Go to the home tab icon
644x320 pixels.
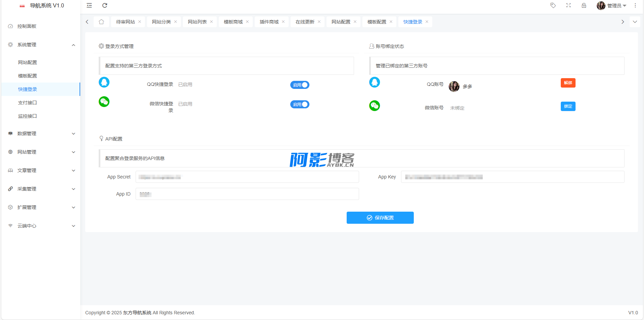point(101,22)
